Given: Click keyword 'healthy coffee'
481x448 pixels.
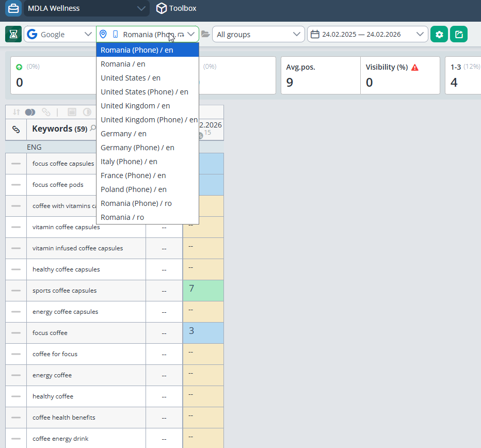Looking at the screenshot, I should [x=53, y=396].
